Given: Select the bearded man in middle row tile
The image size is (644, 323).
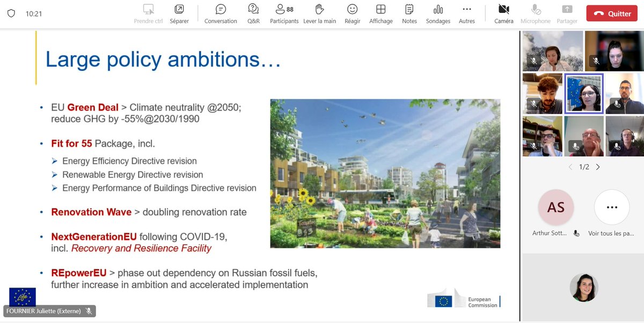Looking at the screenshot, I should click(625, 94).
